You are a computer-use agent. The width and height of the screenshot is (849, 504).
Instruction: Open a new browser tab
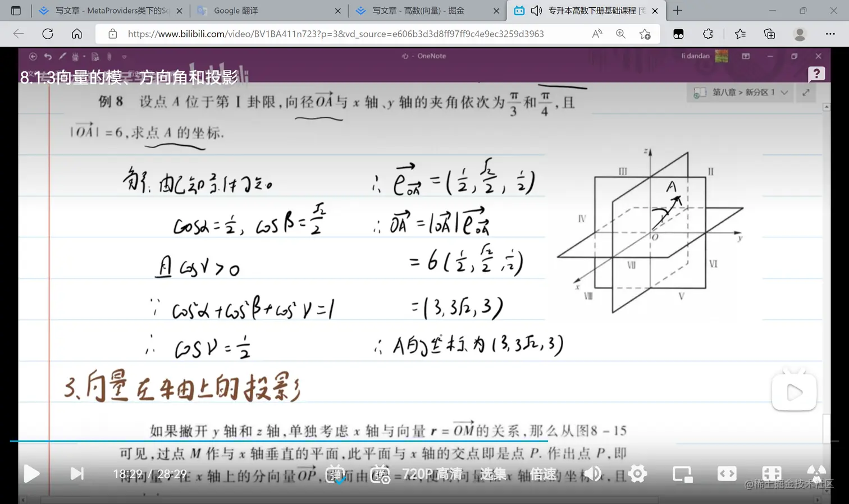[x=678, y=11]
